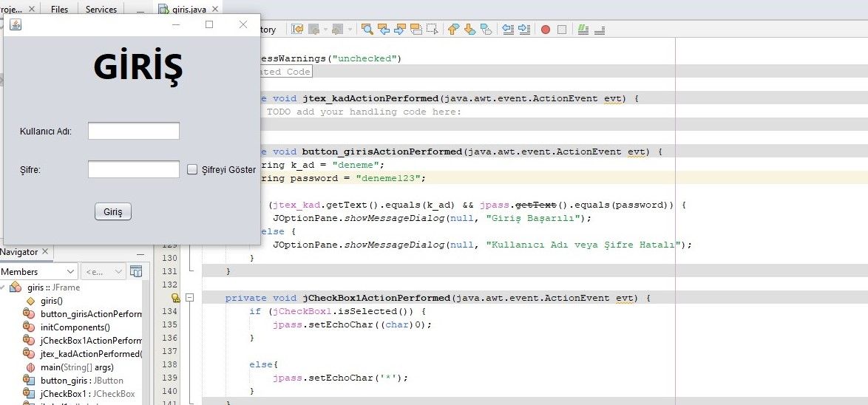Click the Last Edit toolbar icon

click(x=297, y=30)
